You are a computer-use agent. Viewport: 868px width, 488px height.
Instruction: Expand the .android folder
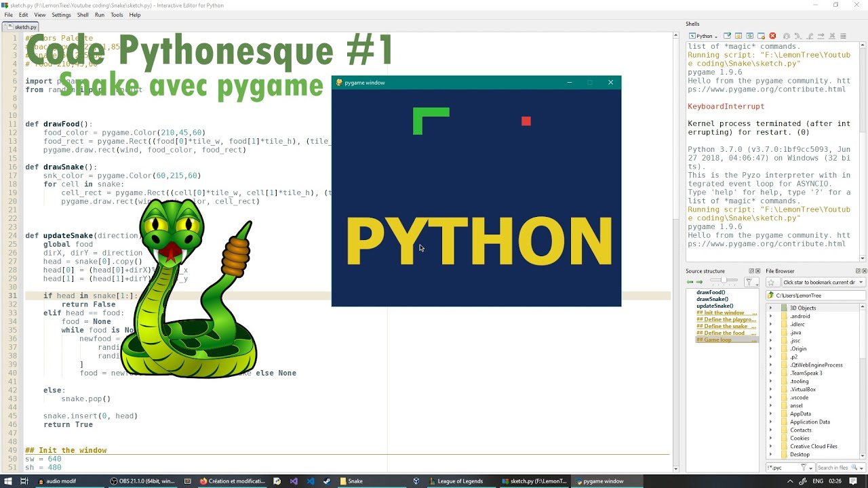coord(770,316)
